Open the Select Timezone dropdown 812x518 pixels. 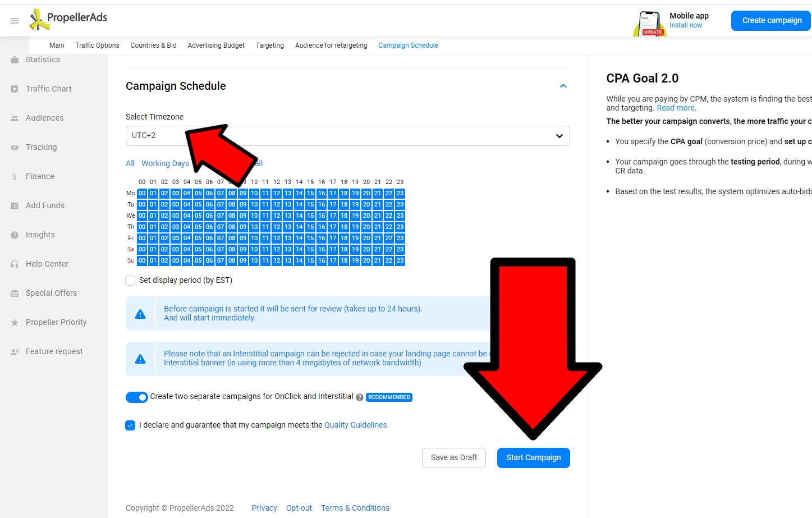(x=347, y=136)
